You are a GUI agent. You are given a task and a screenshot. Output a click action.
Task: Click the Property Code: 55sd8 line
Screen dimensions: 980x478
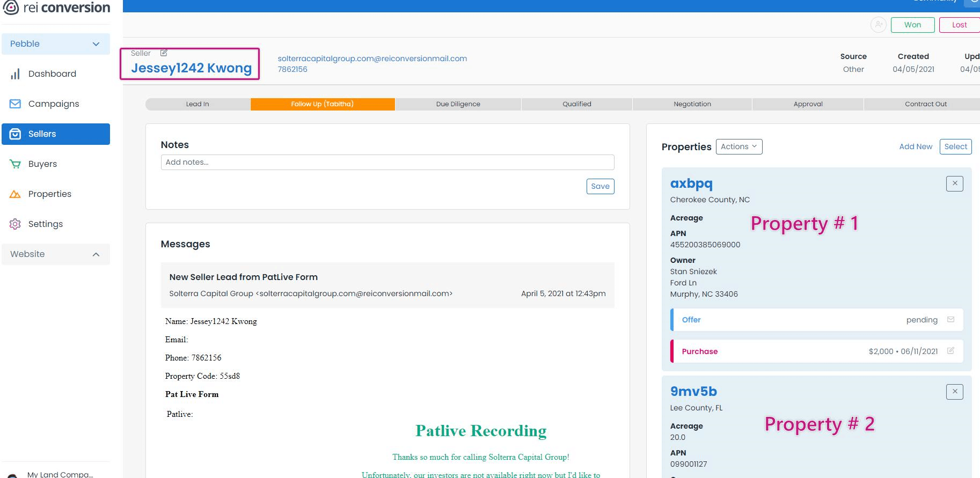pos(202,376)
